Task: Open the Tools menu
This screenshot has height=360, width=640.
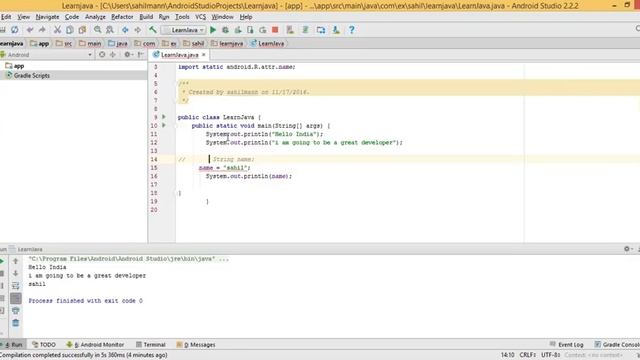Action: tap(182, 17)
